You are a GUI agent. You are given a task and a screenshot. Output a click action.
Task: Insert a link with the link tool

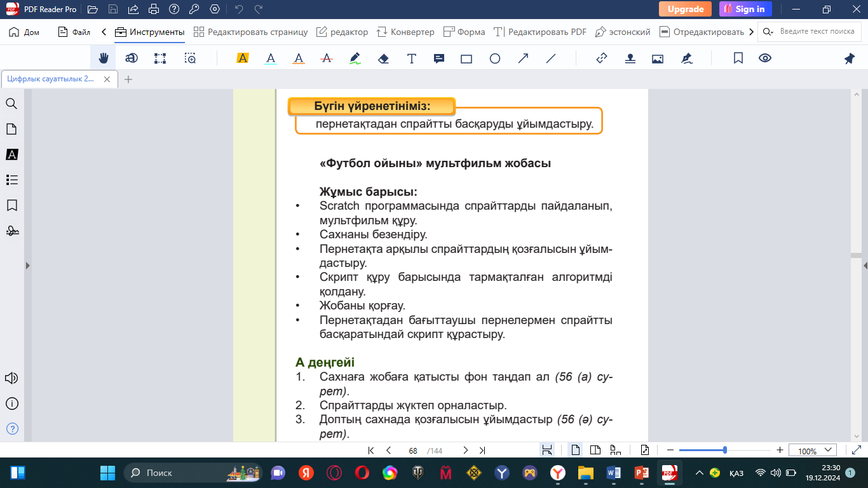[602, 58]
